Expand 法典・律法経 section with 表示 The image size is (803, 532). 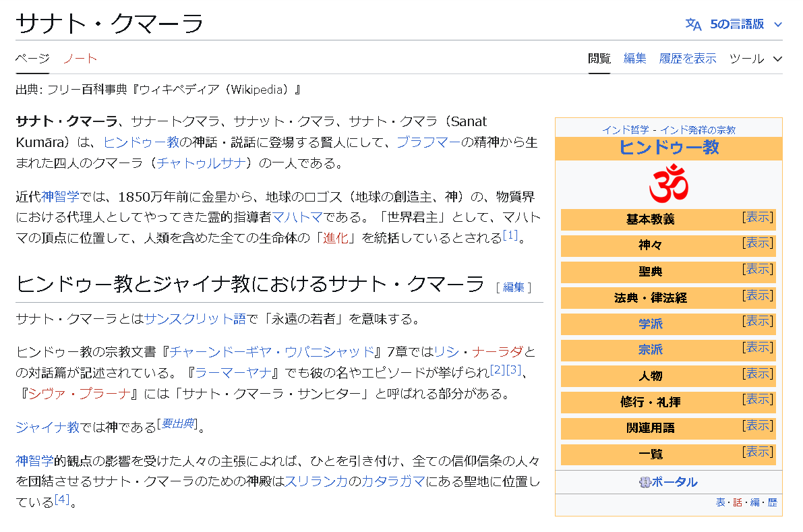tap(758, 295)
